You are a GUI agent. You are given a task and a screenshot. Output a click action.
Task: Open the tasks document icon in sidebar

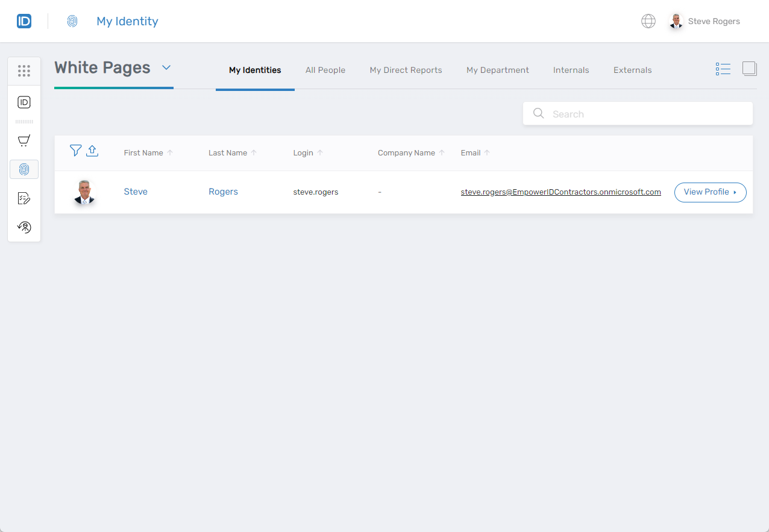pyautogui.click(x=24, y=198)
